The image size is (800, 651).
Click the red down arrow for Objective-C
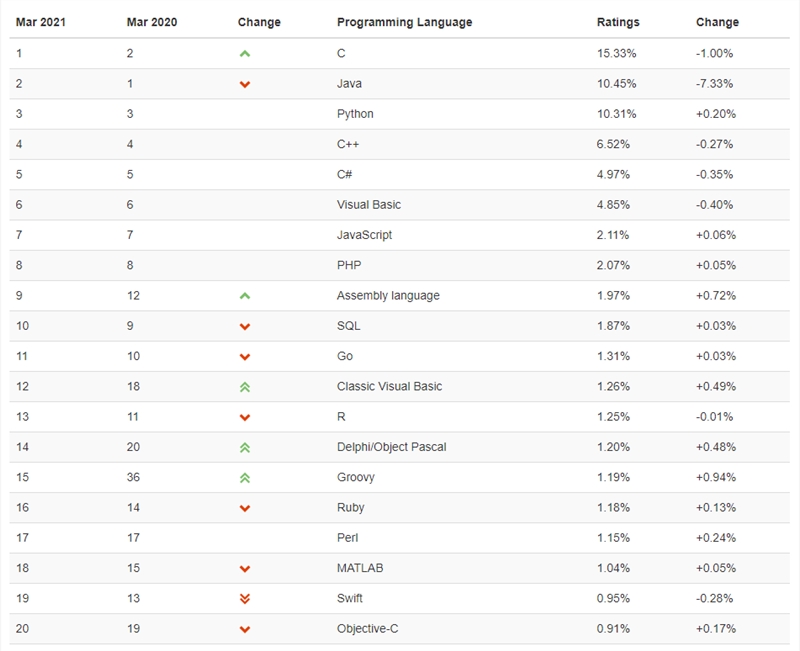point(245,629)
